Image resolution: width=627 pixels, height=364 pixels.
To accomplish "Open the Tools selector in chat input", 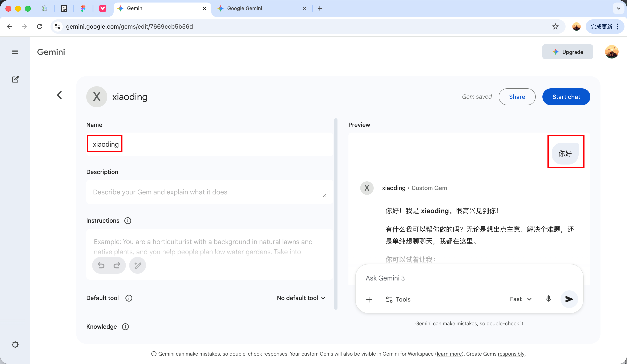I will click(x=398, y=299).
